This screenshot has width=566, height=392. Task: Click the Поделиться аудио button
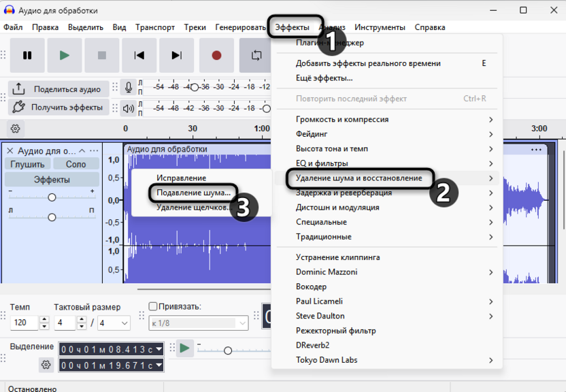(x=59, y=89)
